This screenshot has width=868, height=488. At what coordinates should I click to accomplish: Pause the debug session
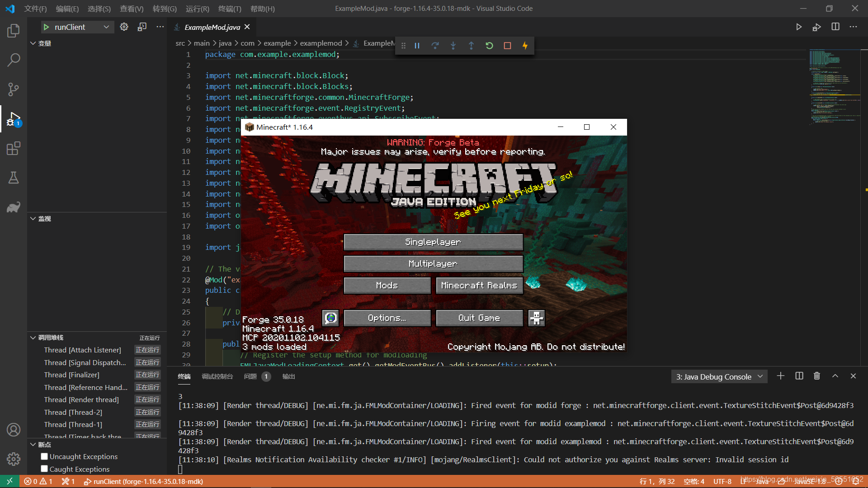click(x=417, y=46)
